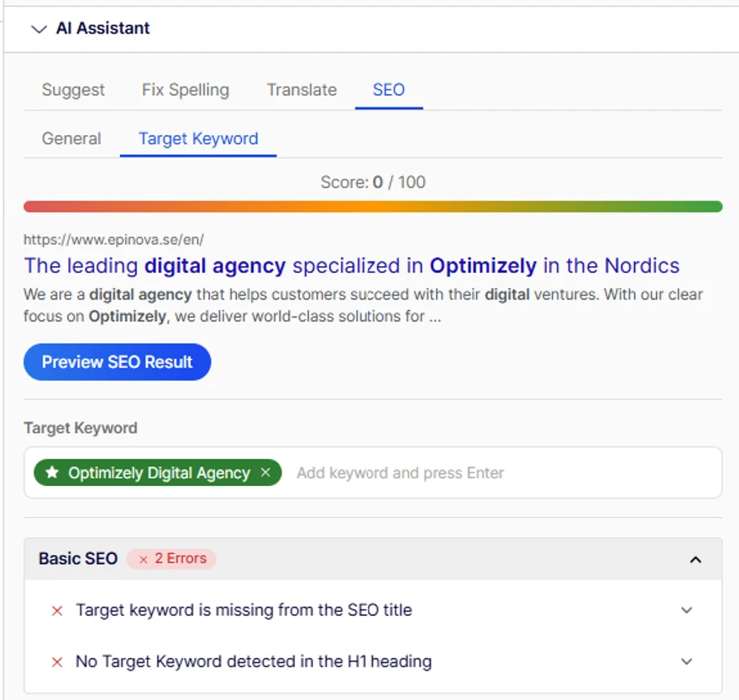
Task: Click the SEO score gradient bar
Action: (x=373, y=206)
